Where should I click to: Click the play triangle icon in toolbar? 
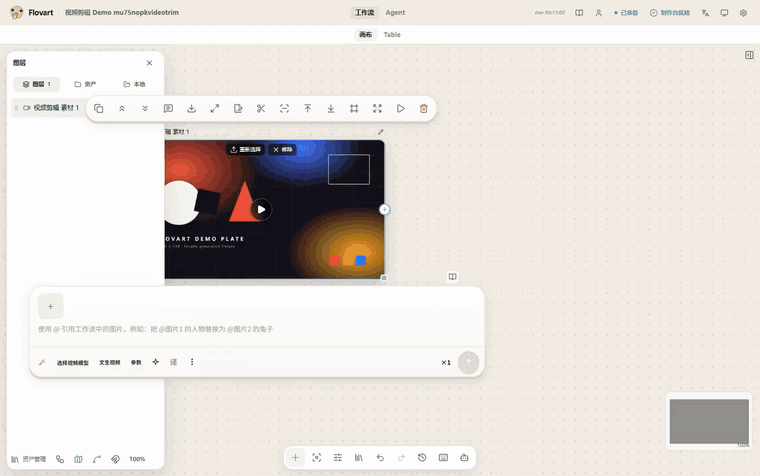(400, 109)
